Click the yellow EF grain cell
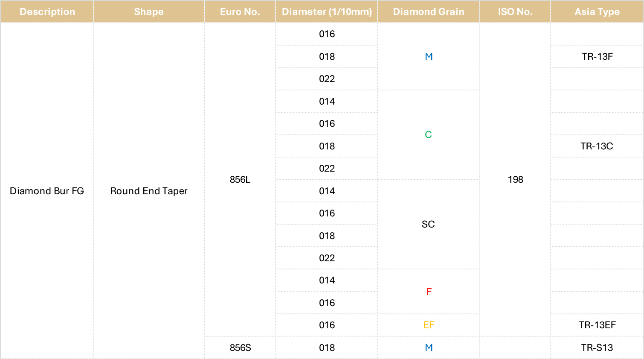The height and width of the screenshot is (359, 644). point(429,325)
